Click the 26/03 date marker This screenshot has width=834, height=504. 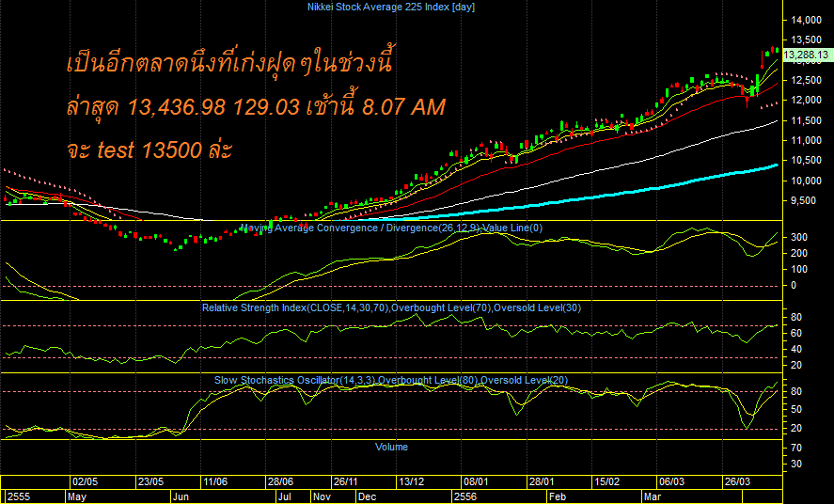coord(737,482)
